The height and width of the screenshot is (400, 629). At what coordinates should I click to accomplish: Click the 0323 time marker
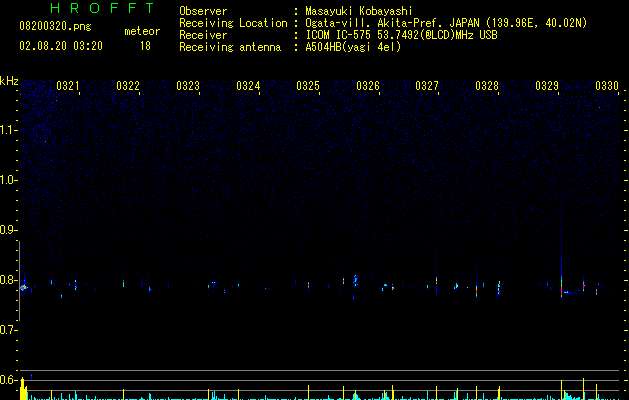(x=188, y=86)
